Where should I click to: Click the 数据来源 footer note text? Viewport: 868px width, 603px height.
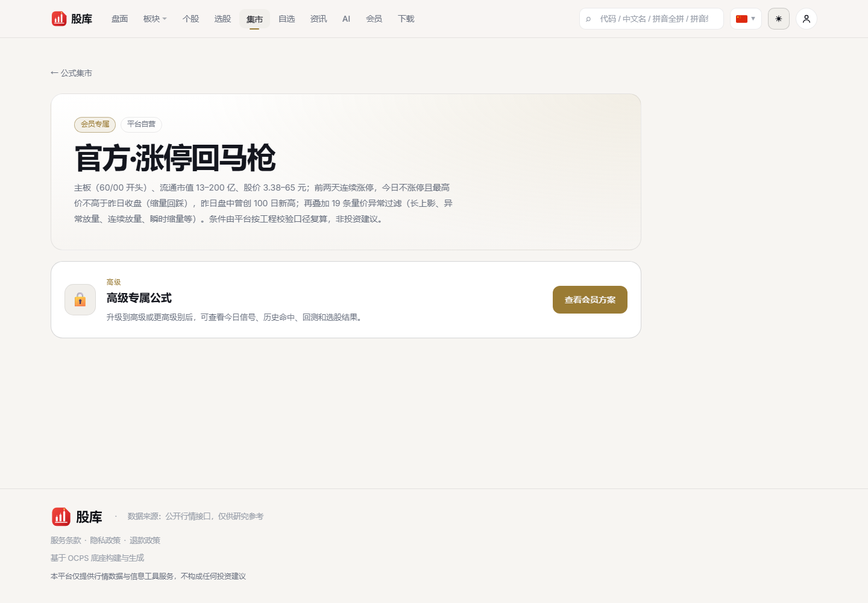195,516
